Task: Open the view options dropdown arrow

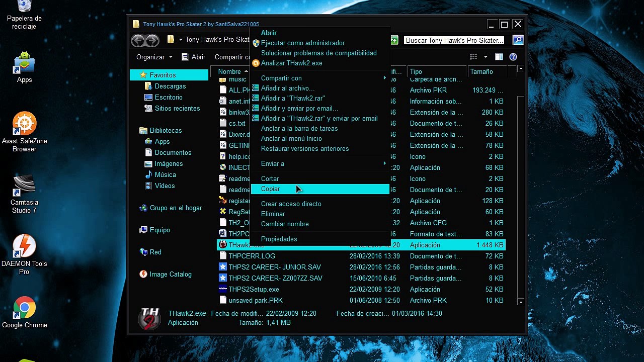Action: [486, 57]
